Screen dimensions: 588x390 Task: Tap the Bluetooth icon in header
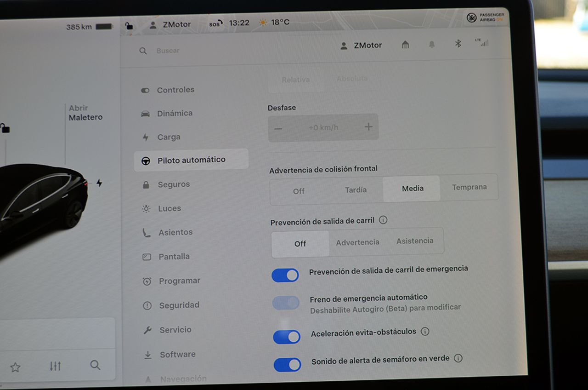point(458,44)
